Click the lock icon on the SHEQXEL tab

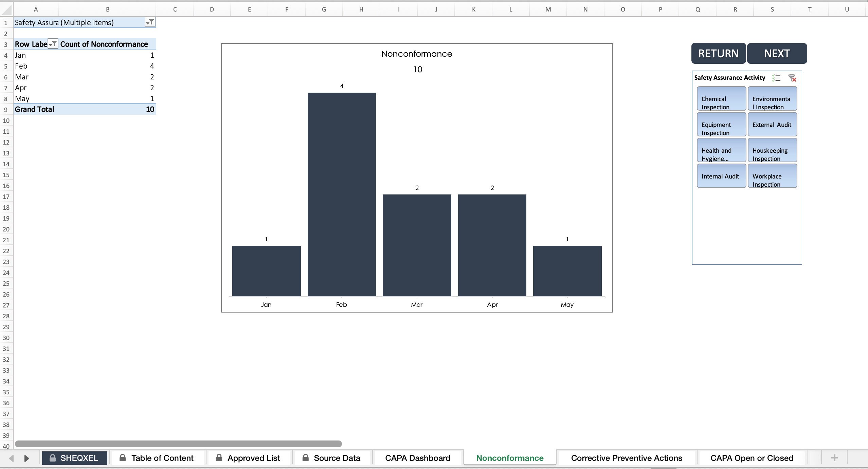(x=53, y=457)
